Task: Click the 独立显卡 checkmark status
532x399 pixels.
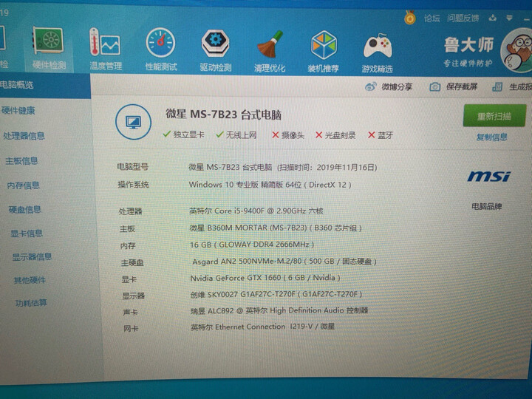Action: coord(184,134)
